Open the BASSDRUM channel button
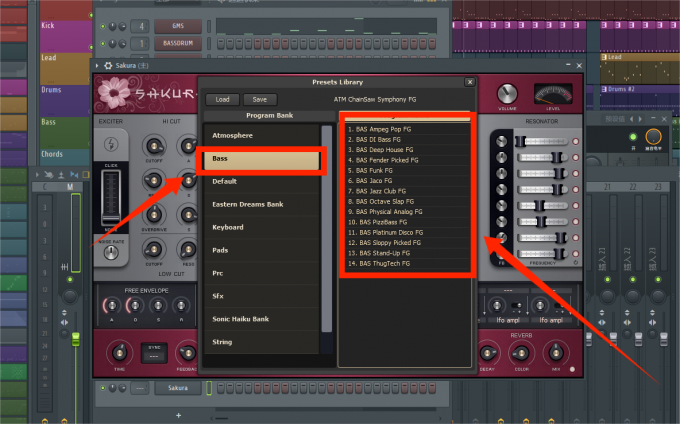Image resolution: width=680 pixels, height=424 pixels. (178, 43)
